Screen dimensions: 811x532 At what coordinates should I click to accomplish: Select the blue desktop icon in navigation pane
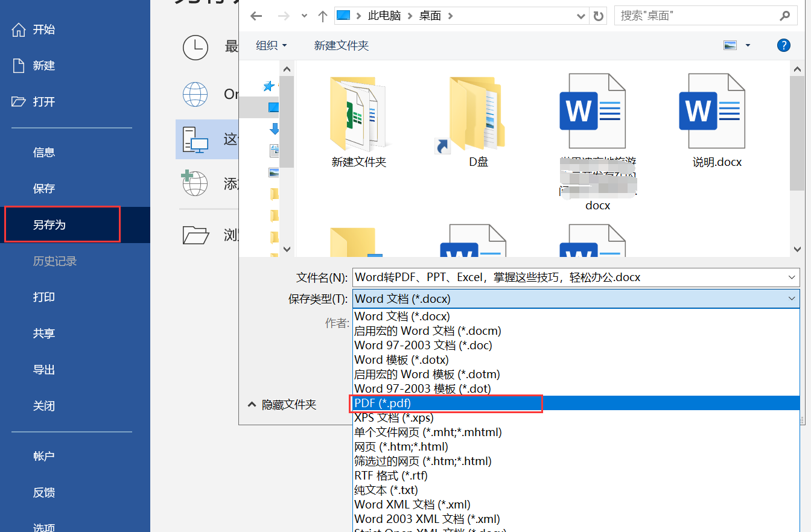(x=273, y=108)
